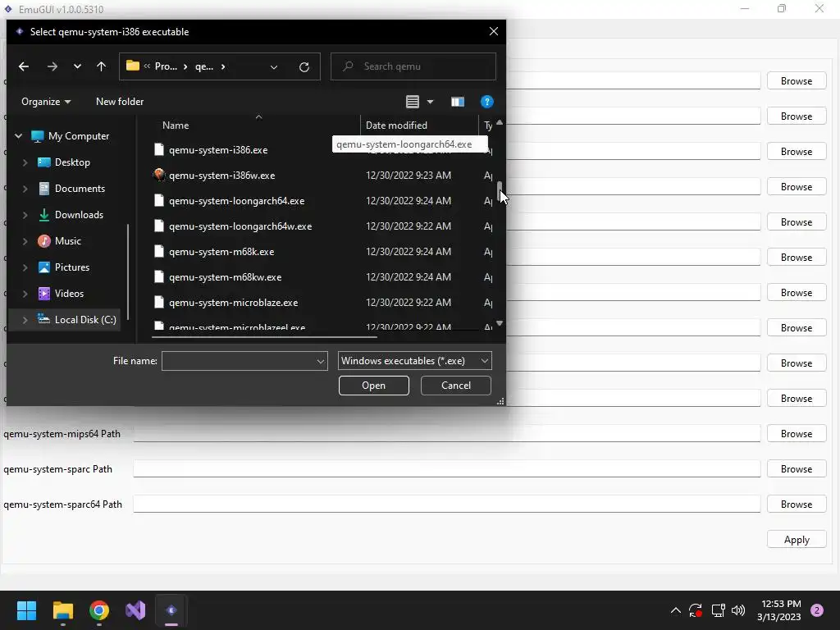Image resolution: width=840 pixels, height=630 pixels.
Task: Open the volume control tray icon
Action: pos(737,610)
